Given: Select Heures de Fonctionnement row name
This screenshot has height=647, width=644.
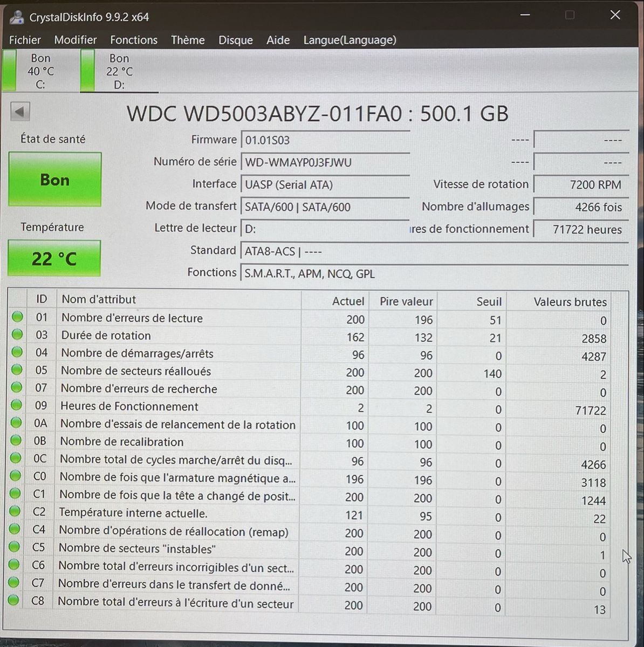Looking at the screenshot, I should [129, 407].
